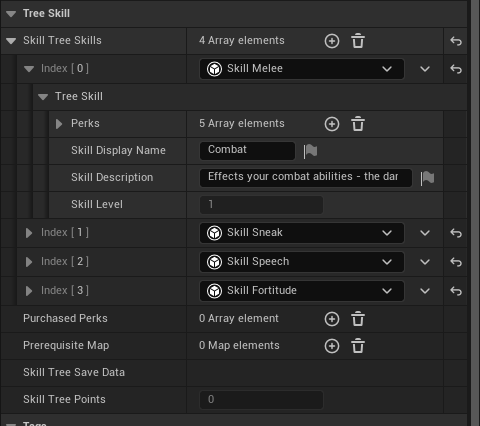
Task: Click '4 Array elements' text
Action: [242, 40]
